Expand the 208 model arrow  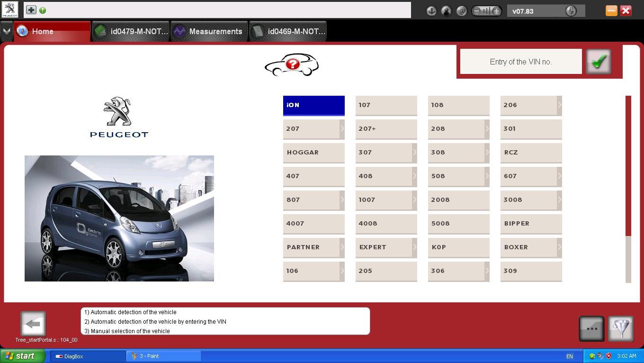coord(487,128)
